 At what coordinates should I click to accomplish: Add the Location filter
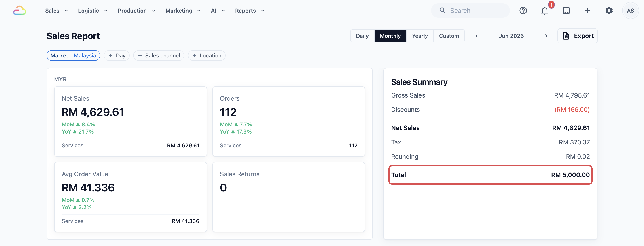[x=206, y=55]
